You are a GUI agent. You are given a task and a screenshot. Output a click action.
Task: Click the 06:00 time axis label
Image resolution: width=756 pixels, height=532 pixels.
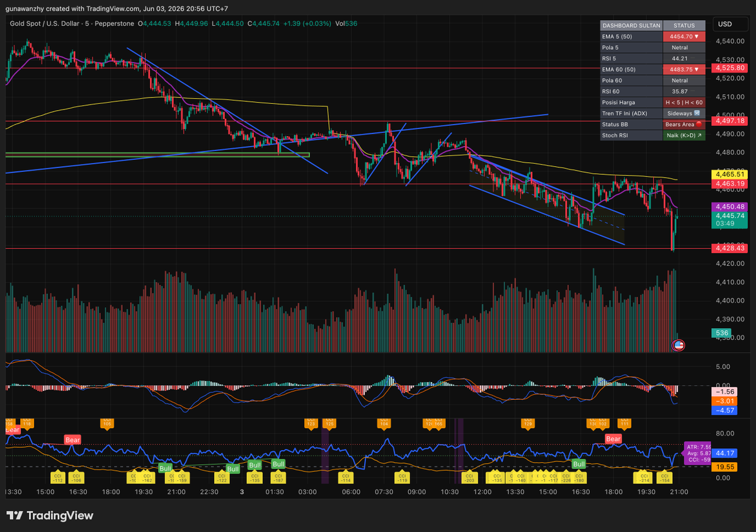pos(350,492)
